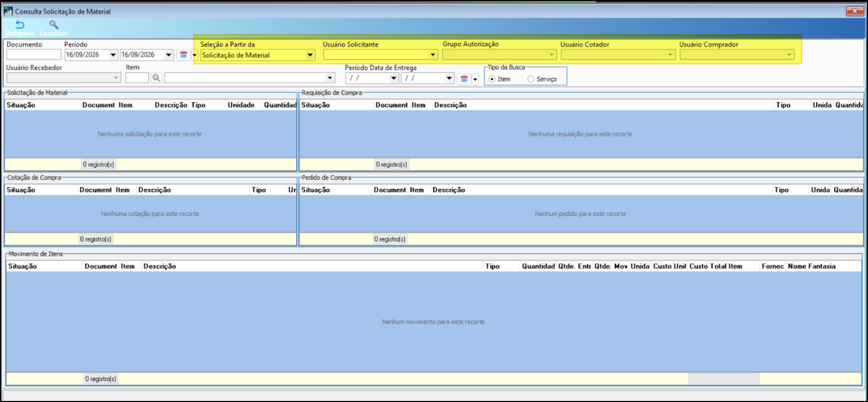Click the Qtde. Entr column header in Movimento de Itens
Image resolution: width=868 pixels, height=402 pixels.
pyautogui.click(x=574, y=267)
